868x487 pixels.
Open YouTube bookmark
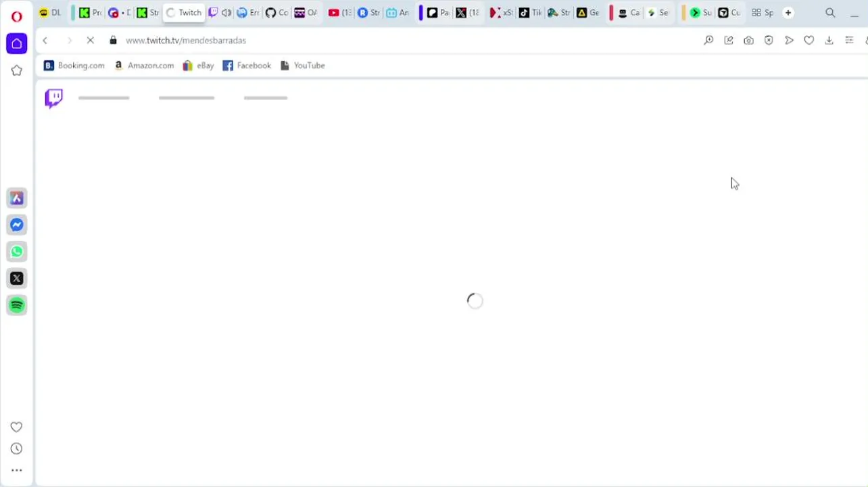pos(303,66)
